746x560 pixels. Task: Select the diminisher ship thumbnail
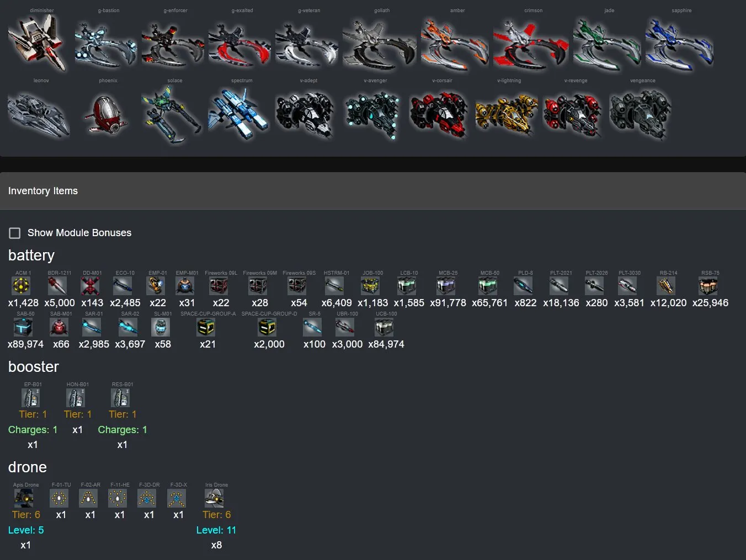[37, 42]
